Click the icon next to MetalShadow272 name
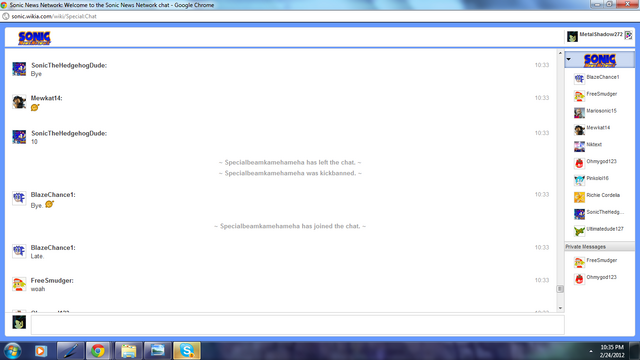The height and width of the screenshot is (360, 640). 628,36
